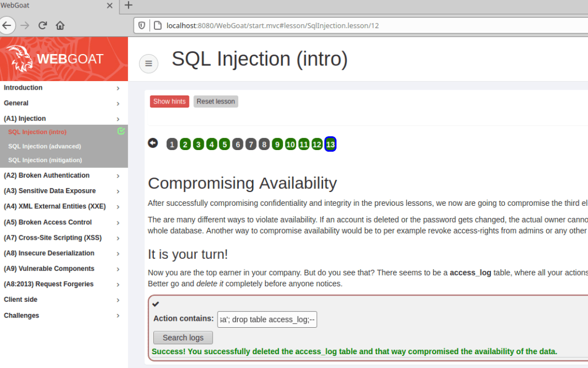Open SQL Injection (advanced) lesson
The width and height of the screenshot is (588, 368).
[x=45, y=146]
